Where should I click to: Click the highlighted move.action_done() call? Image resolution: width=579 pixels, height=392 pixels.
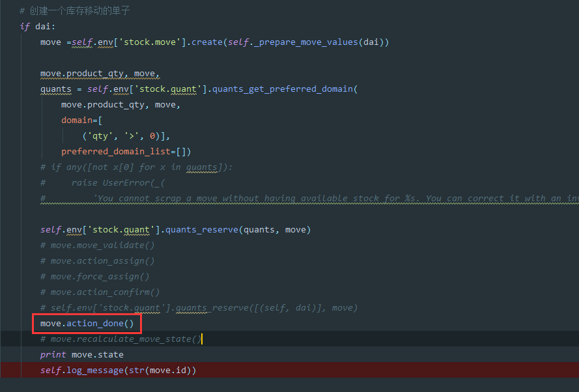(87, 324)
